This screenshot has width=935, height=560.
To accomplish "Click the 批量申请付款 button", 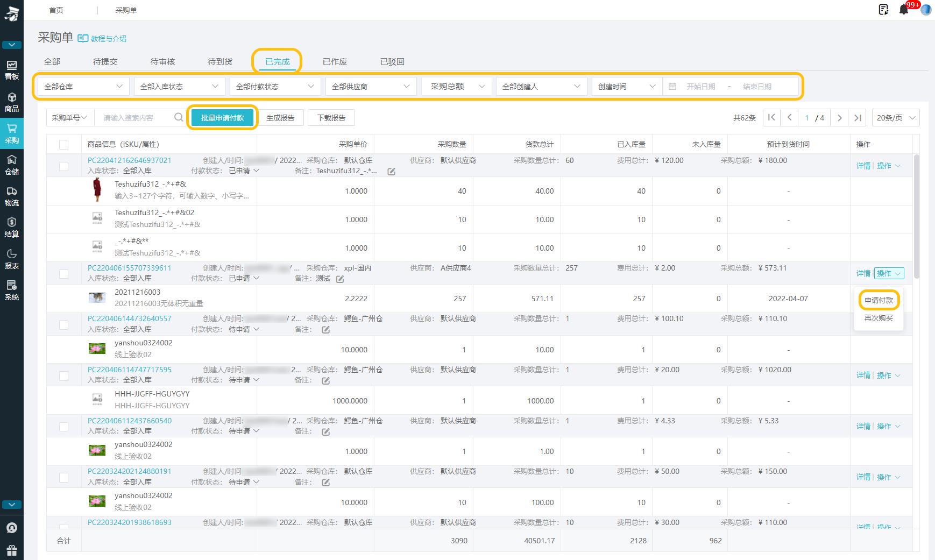I will click(x=222, y=117).
